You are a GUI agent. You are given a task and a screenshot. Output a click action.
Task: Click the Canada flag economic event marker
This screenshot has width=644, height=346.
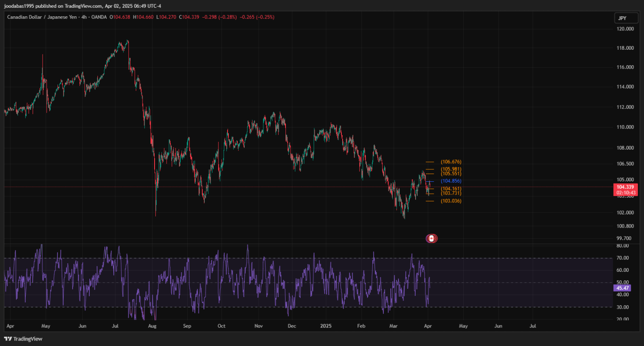(431, 238)
